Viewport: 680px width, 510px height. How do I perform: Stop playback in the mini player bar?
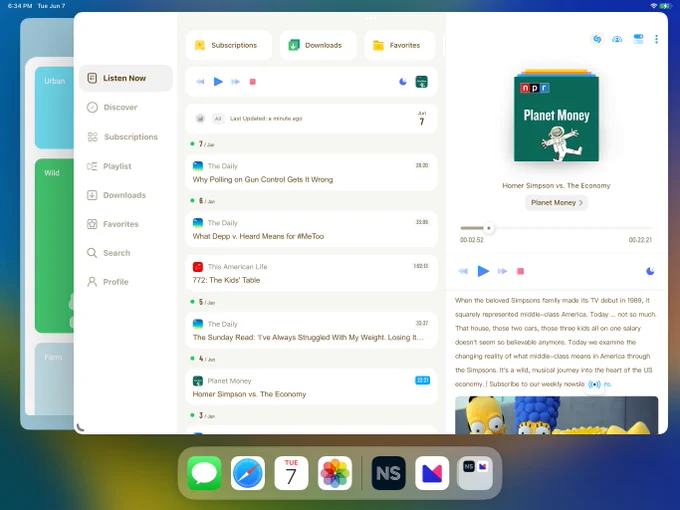click(252, 82)
